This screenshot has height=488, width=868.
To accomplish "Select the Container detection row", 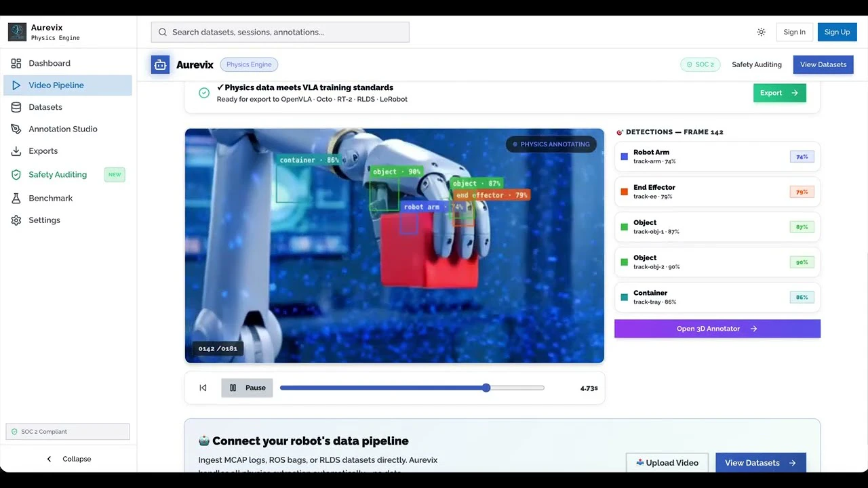I will pos(717,298).
